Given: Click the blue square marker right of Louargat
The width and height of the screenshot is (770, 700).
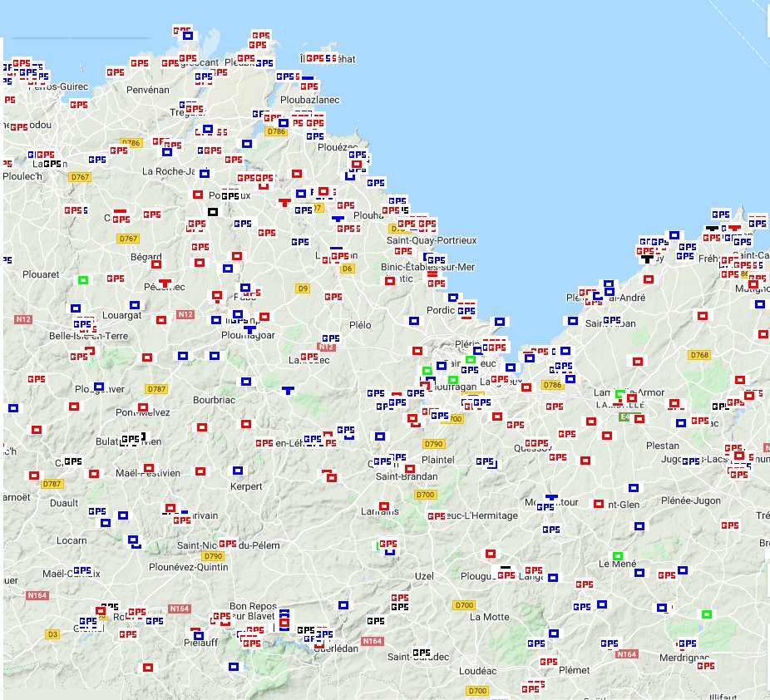Looking at the screenshot, I should coord(135,305).
